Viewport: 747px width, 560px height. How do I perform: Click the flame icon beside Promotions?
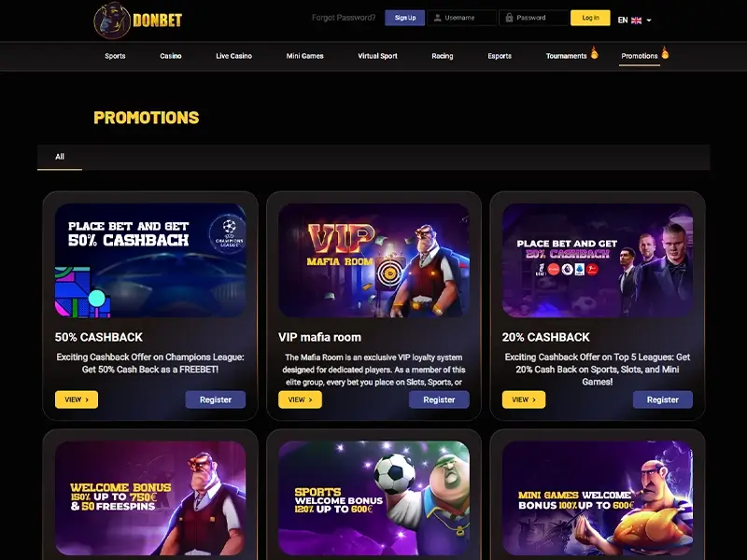point(665,53)
